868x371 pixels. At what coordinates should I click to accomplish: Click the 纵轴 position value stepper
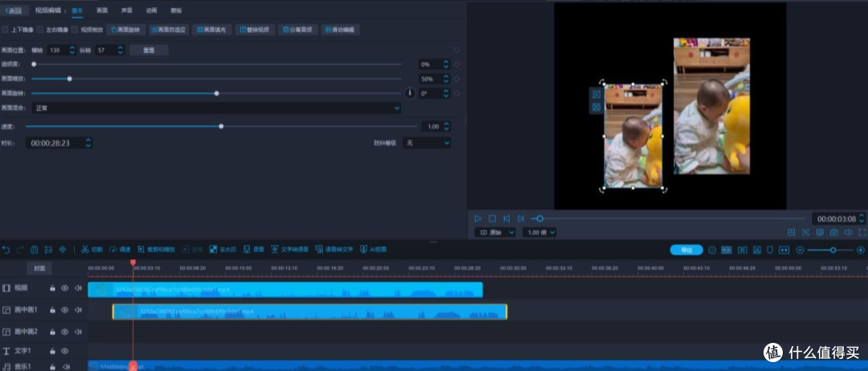coord(120,50)
